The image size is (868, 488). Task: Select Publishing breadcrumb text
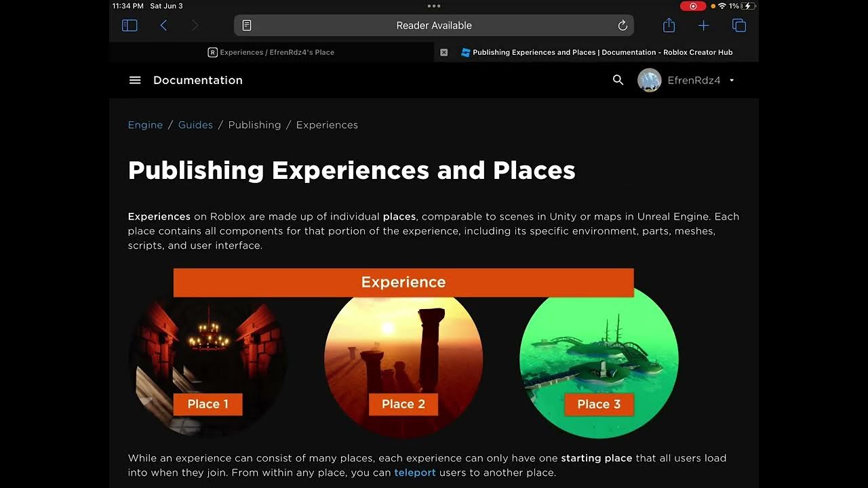(254, 125)
